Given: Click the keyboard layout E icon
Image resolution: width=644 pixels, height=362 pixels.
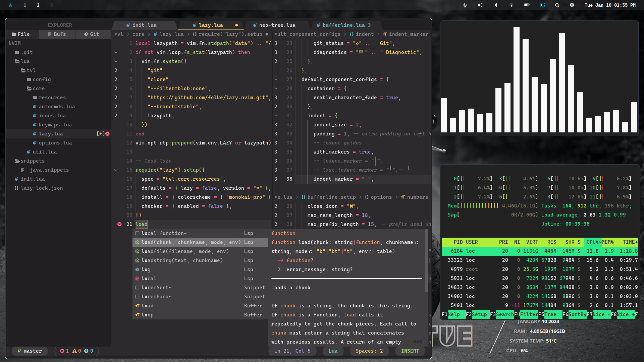Looking at the screenshot, I should tap(542, 5).
